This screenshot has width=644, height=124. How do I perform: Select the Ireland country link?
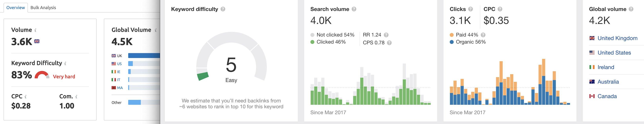point(606,67)
